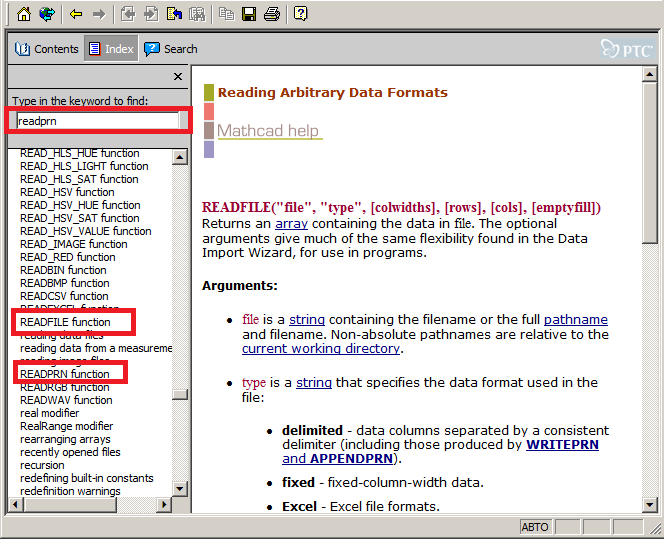The width and height of the screenshot is (664, 539).
Task: Switch to the Search tab
Action: [x=171, y=49]
